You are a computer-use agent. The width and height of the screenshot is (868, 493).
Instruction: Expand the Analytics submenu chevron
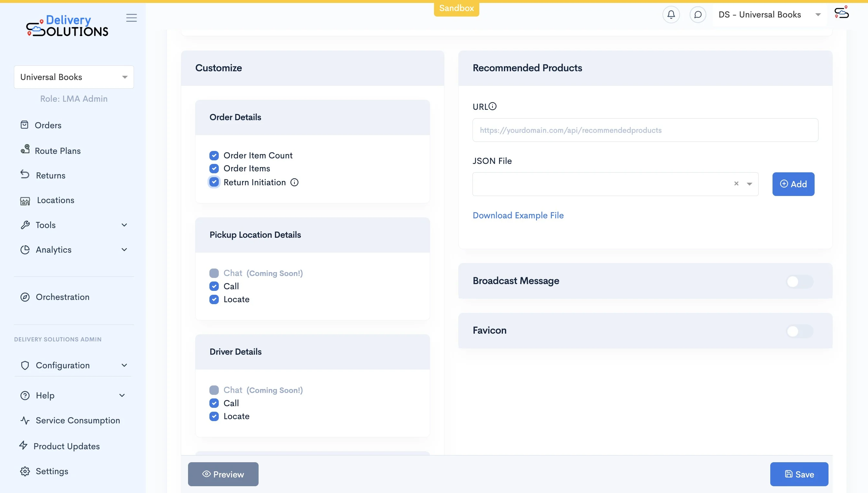coord(124,250)
